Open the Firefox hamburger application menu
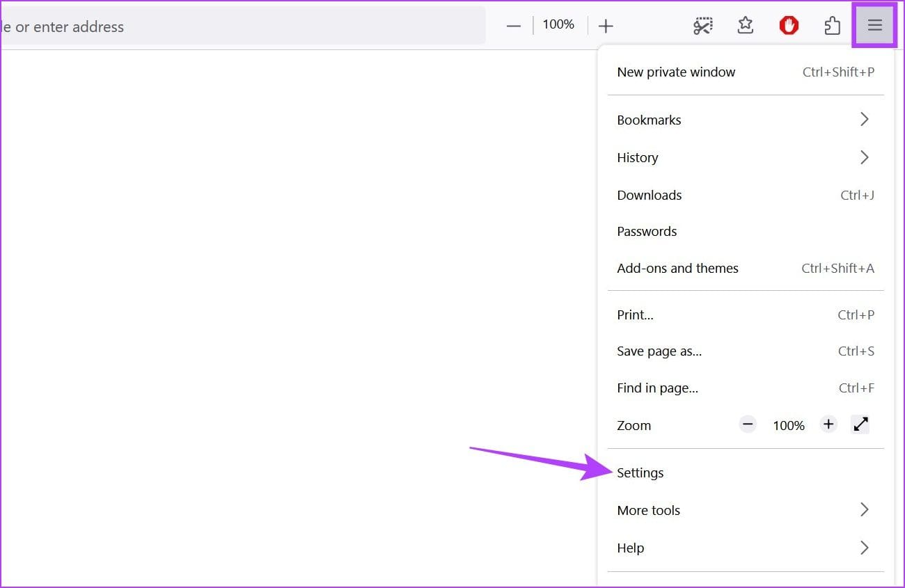The image size is (905, 588). pos(874,26)
